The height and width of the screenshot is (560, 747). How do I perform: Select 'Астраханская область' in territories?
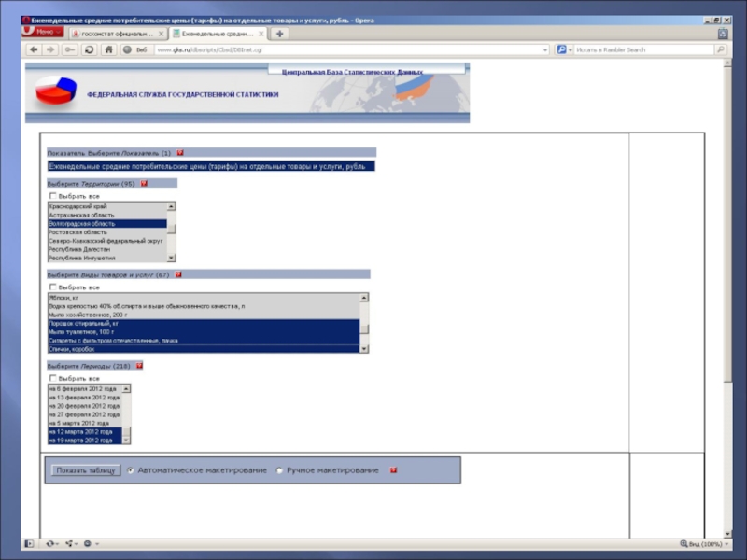coord(107,215)
